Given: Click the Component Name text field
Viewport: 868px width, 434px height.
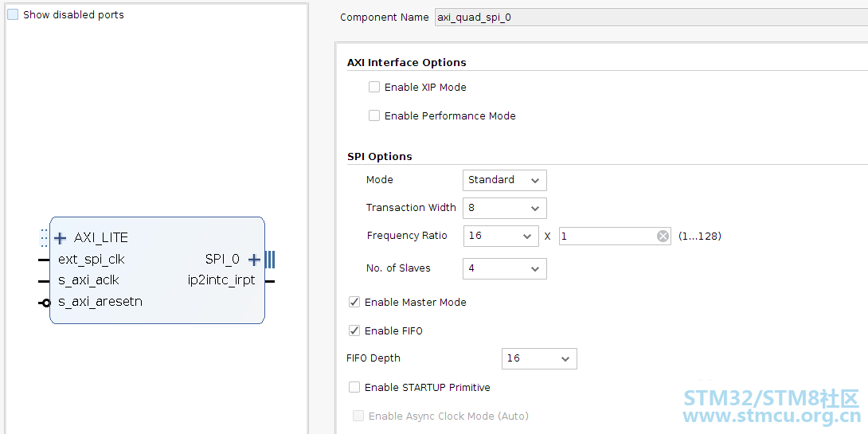Looking at the screenshot, I should [x=651, y=18].
